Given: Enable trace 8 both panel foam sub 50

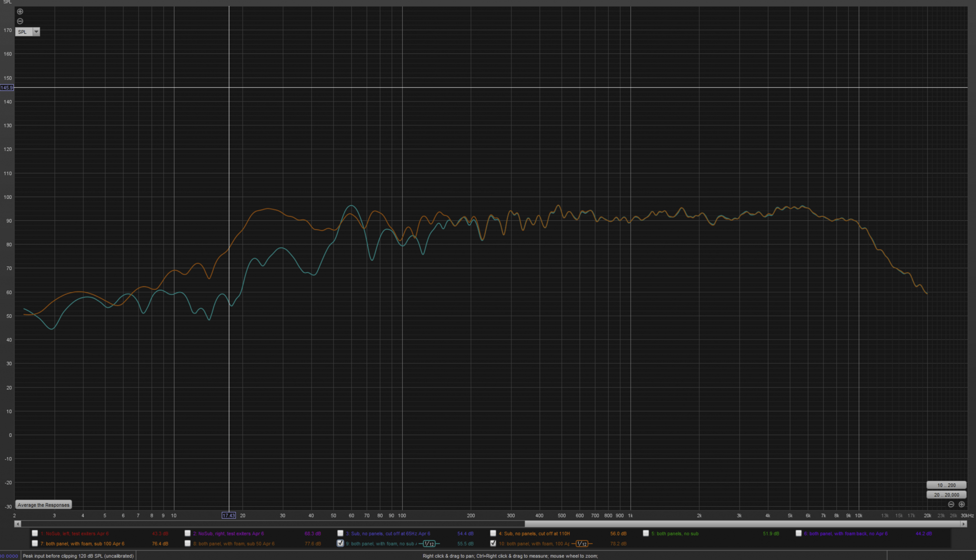Looking at the screenshot, I should (188, 543).
